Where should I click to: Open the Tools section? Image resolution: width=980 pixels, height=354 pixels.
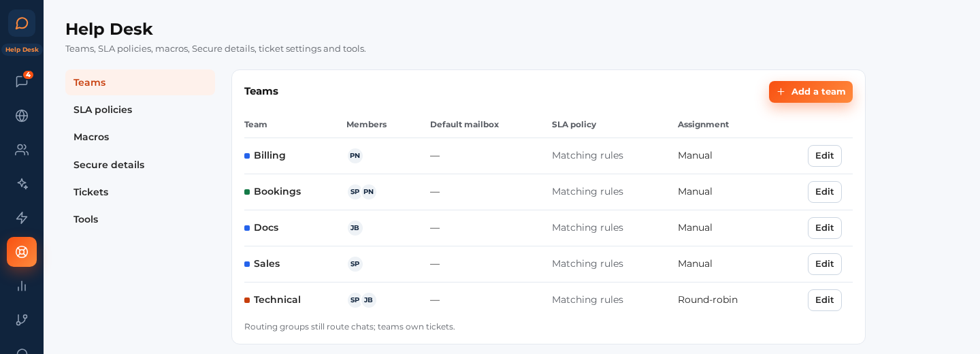click(x=140, y=219)
